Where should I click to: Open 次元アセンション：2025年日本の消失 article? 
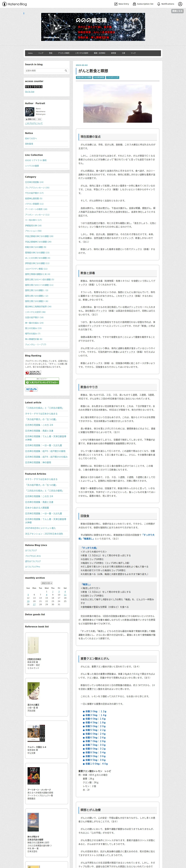(44, 534)
